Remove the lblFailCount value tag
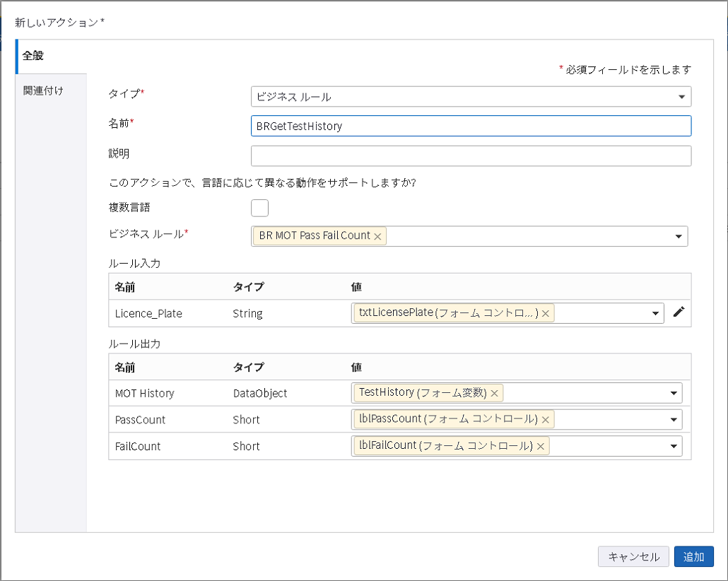 point(540,446)
